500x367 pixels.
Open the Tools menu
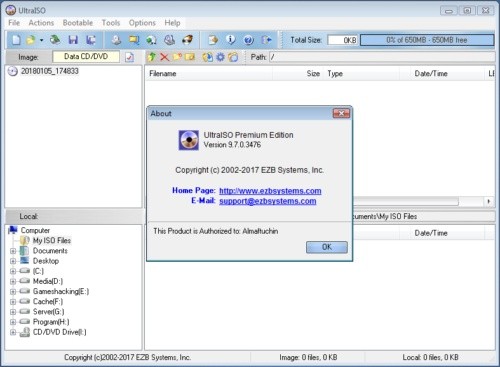tap(111, 23)
